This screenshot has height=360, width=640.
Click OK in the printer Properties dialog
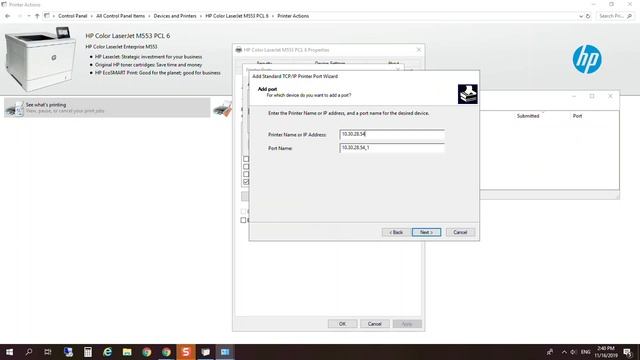[x=342, y=324]
